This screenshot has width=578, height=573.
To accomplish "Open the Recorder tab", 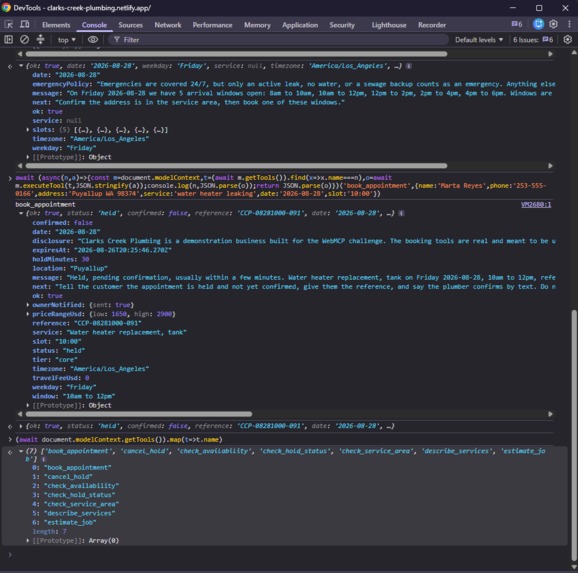I will [432, 25].
